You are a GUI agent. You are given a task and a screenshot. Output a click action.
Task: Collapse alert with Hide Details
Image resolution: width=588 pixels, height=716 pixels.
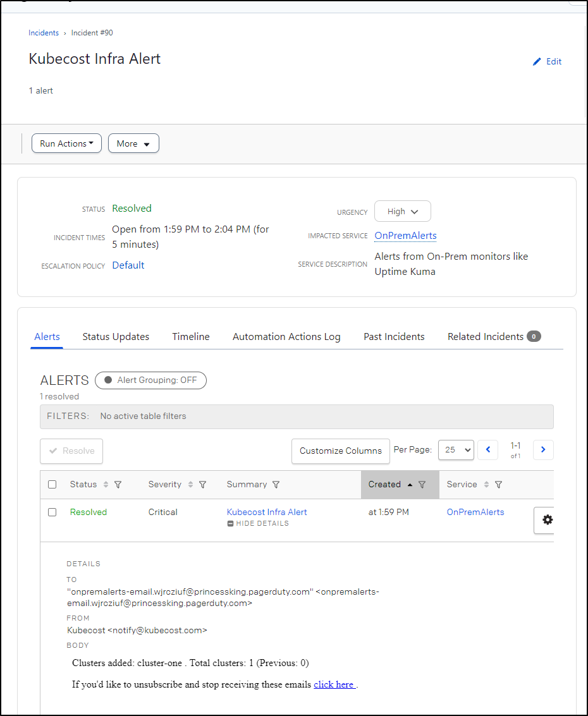(x=258, y=523)
